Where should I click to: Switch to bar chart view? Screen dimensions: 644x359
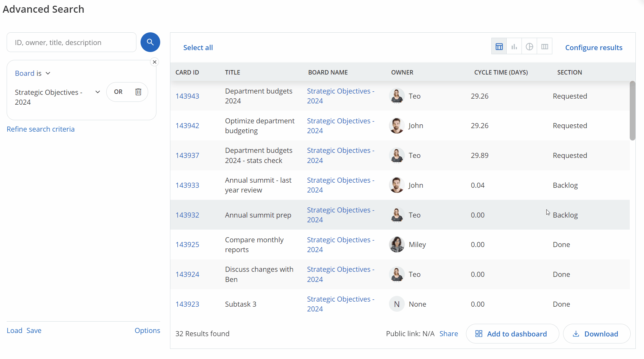[514, 47]
